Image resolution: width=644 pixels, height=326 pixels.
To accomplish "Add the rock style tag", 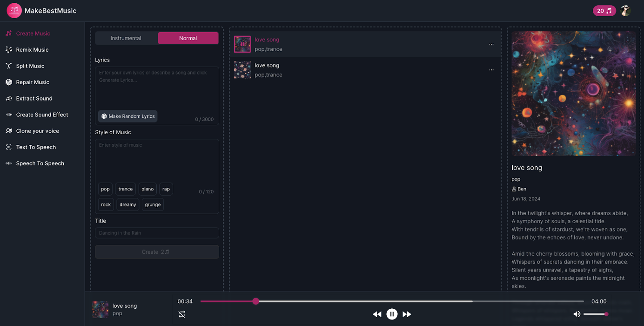I will click(x=106, y=204).
